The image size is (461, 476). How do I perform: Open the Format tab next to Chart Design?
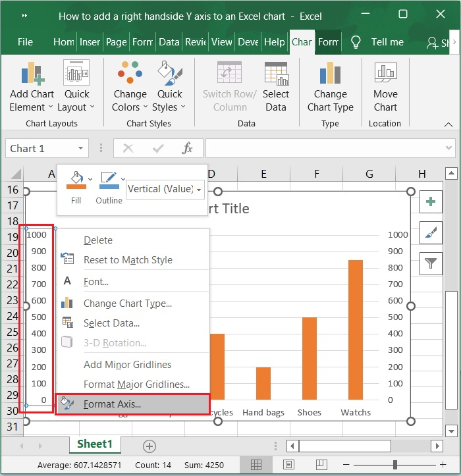coord(328,42)
